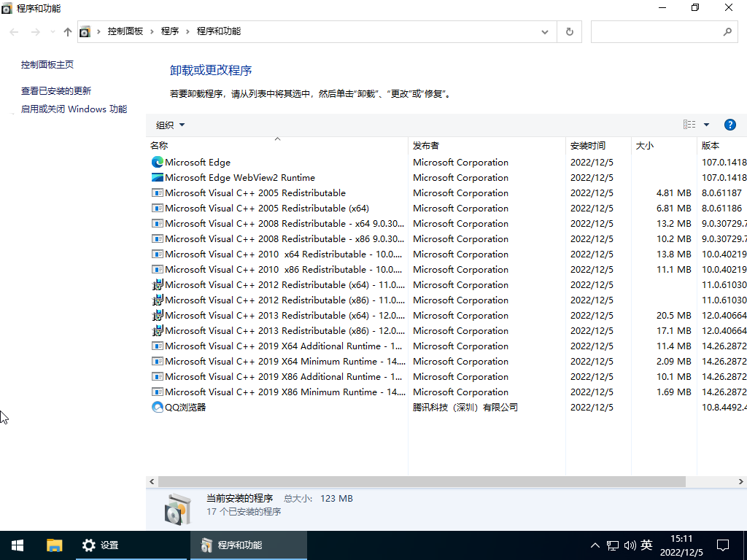This screenshot has height=560, width=747.
Task: Open 控制面板主页 link
Action: coord(47,65)
